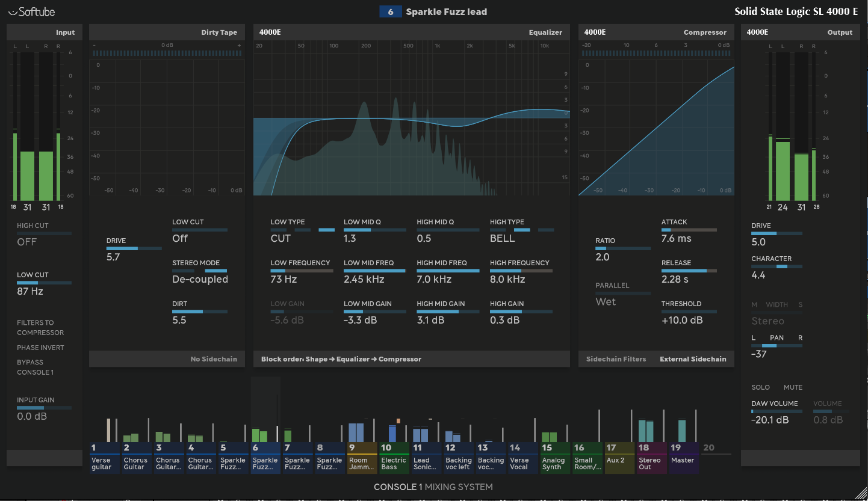Screen dimensions: 868x501
Task: Adjust the compressor Attack slider
Action: pos(689,230)
